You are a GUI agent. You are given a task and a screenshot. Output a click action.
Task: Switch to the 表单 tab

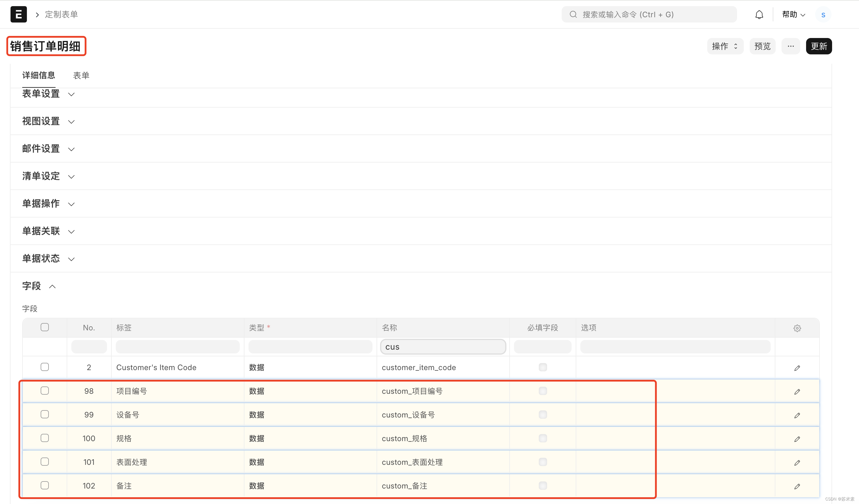(81, 75)
